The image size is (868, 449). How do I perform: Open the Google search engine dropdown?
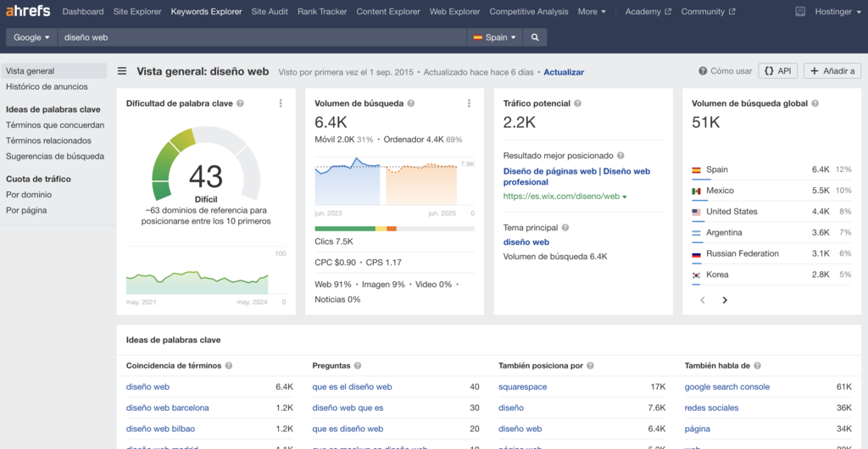[32, 37]
